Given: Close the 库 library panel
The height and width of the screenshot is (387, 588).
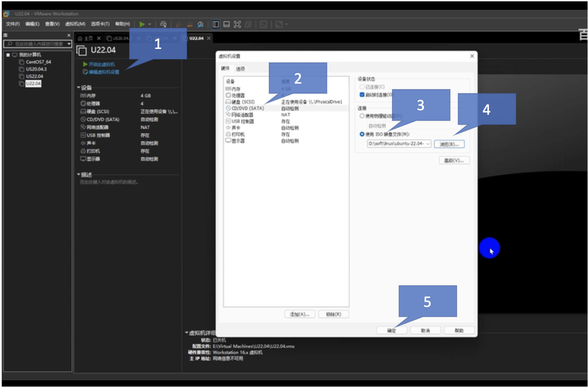Looking at the screenshot, I should pyautogui.click(x=68, y=35).
